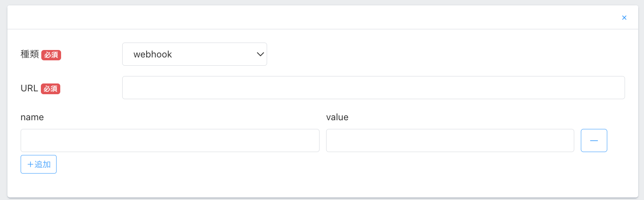
Task: Close the dialog with the X icon
Action: coord(624,18)
